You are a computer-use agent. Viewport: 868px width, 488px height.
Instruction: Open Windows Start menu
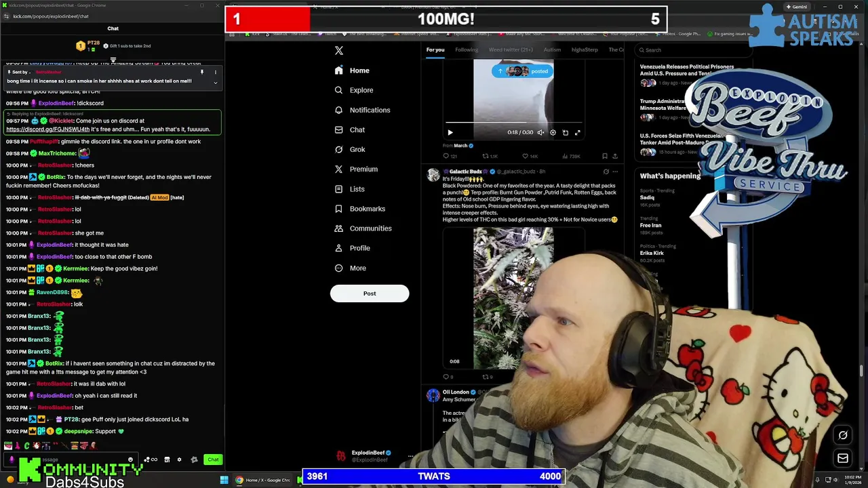tap(224, 481)
